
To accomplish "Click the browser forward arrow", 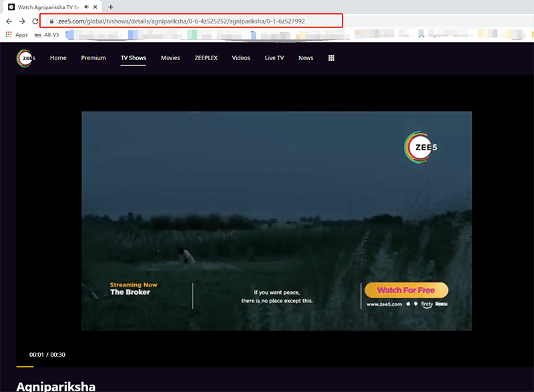I will click(22, 21).
